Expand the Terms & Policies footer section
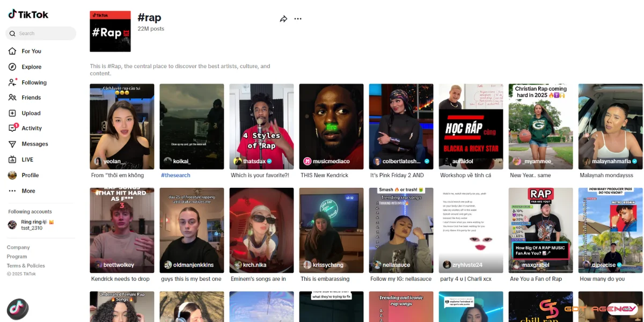The height and width of the screenshot is (322, 644). [x=26, y=266]
